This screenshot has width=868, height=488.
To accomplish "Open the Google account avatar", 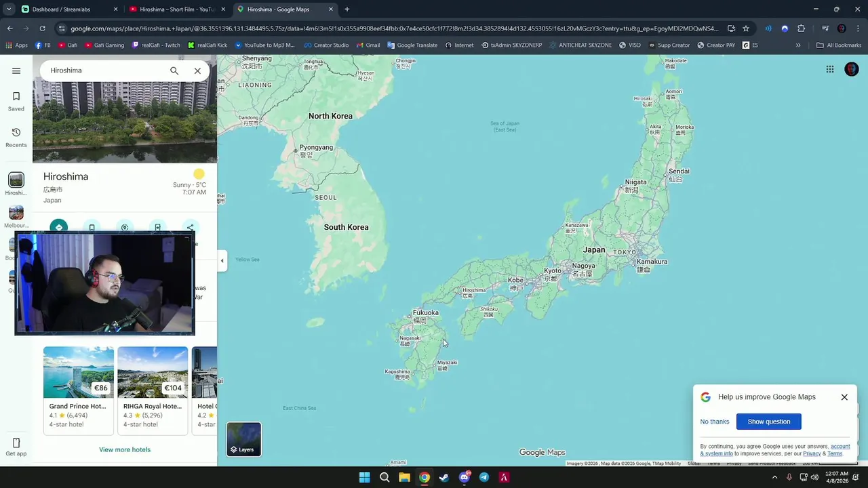I will click(x=852, y=69).
